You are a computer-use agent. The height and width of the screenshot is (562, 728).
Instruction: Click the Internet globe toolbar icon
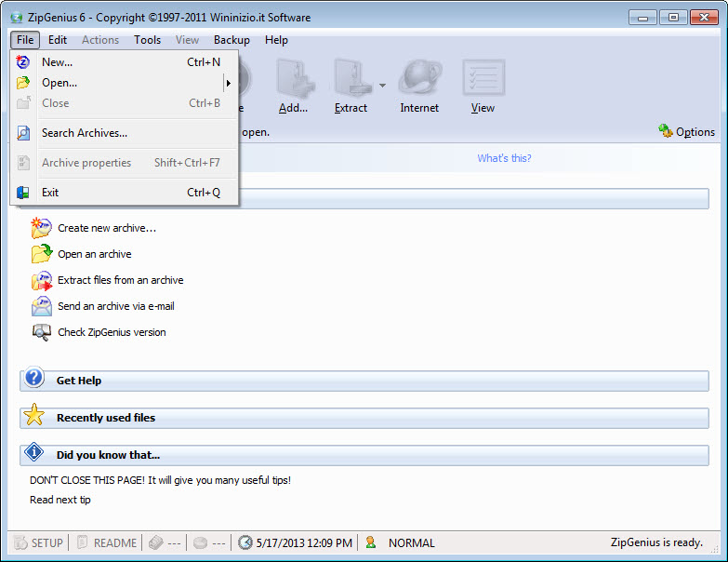420,77
